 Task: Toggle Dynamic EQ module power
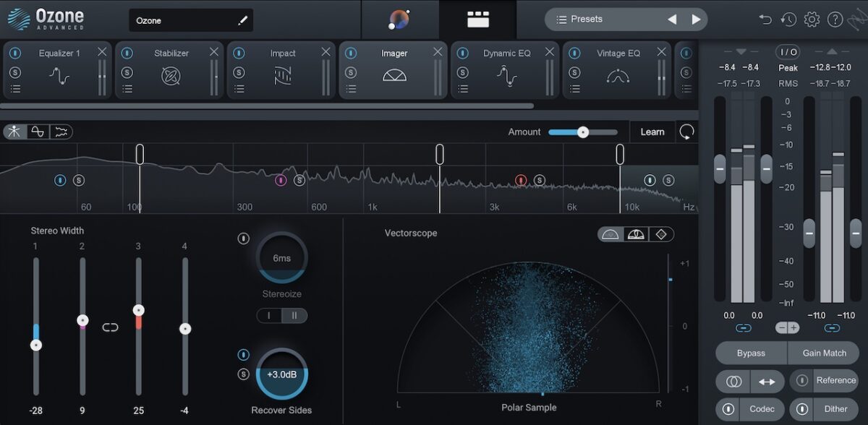click(x=463, y=53)
